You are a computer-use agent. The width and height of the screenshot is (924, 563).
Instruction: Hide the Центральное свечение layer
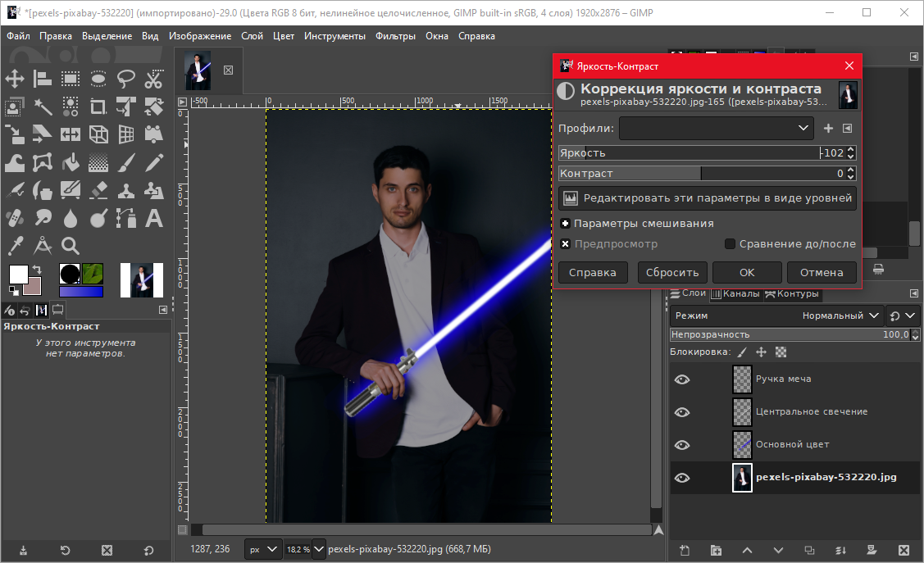682,412
